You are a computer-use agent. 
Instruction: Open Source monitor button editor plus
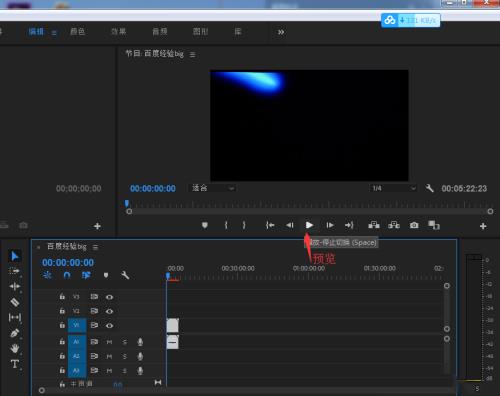pyautogui.click(x=97, y=226)
